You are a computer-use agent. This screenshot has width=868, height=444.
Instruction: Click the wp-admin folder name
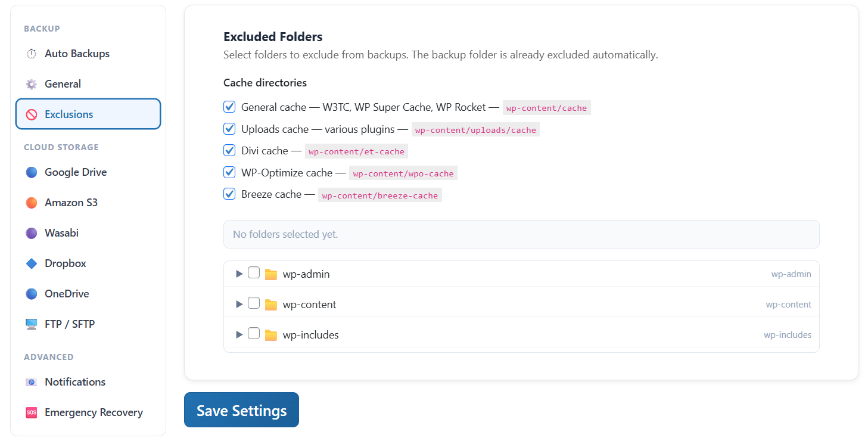point(306,274)
